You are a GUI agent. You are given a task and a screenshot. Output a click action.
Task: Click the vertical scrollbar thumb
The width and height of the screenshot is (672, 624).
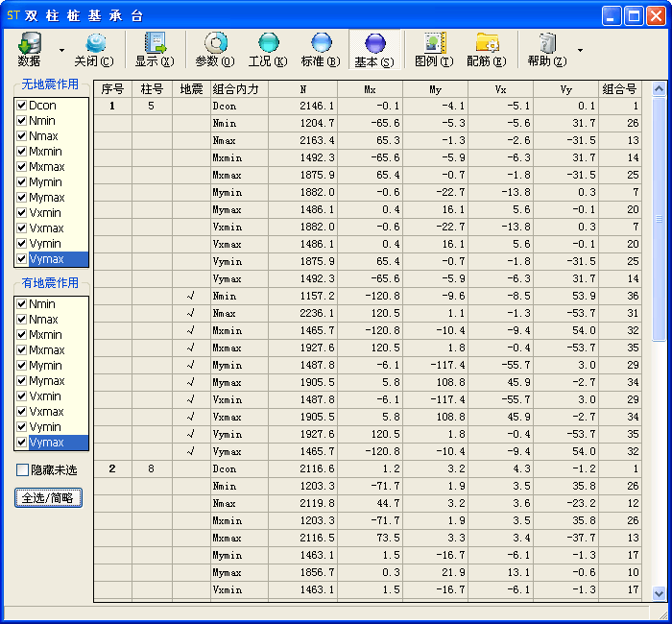[x=659, y=219]
